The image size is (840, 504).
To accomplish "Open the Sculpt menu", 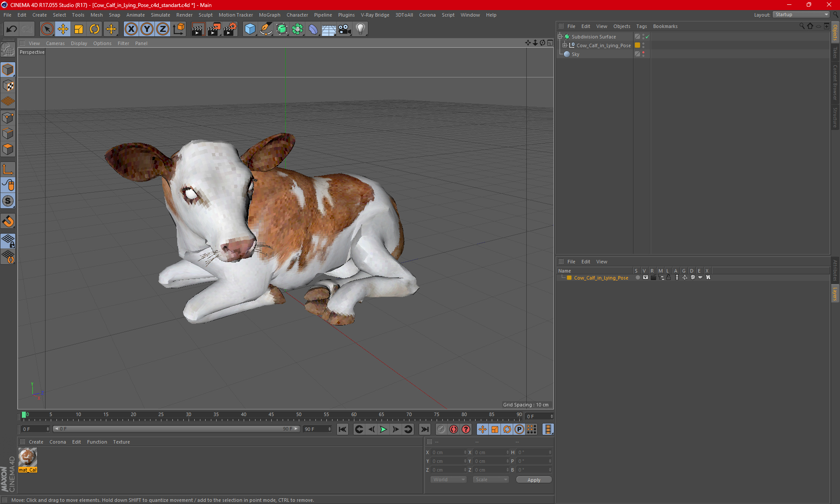I will point(205,15).
